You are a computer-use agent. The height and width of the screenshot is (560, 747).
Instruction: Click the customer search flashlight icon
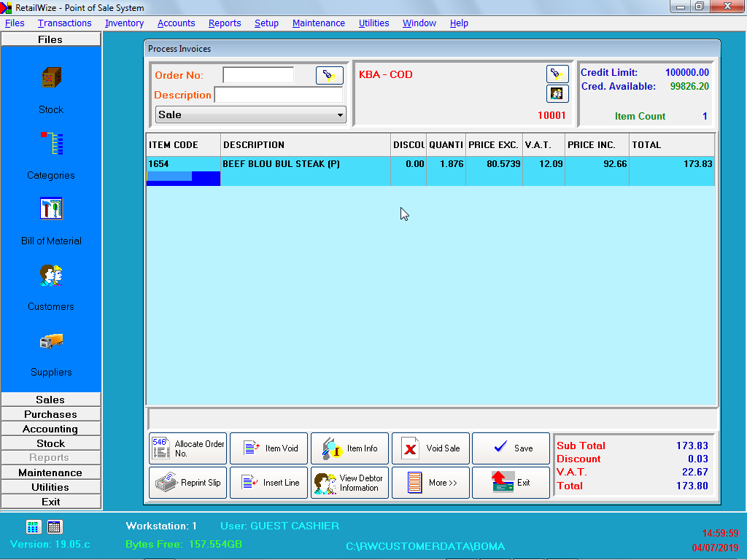point(557,74)
